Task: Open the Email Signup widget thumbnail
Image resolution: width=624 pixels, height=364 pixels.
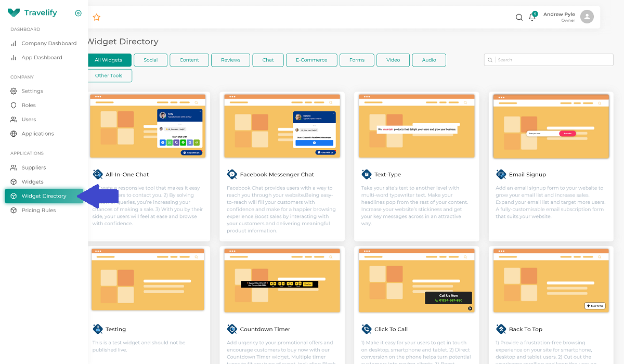Action: click(551, 126)
